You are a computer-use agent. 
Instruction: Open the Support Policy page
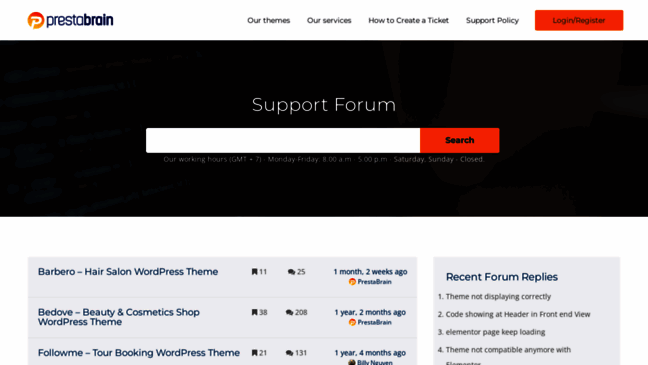click(x=492, y=20)
